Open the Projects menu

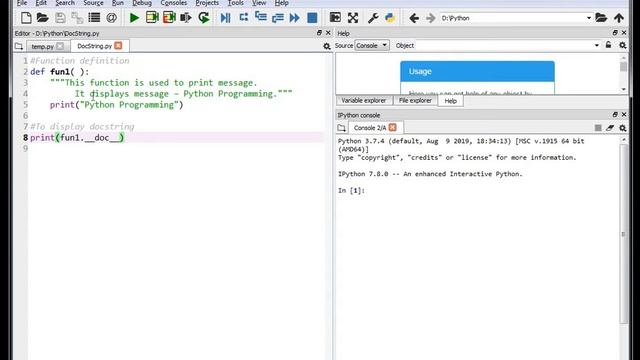click(x=207, y=3)
